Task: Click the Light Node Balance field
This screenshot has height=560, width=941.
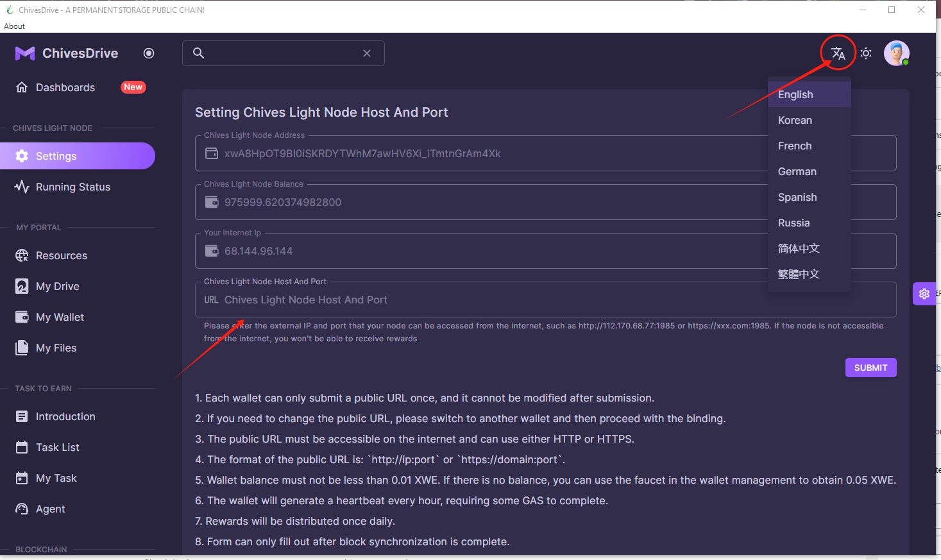Action: coord(545,202)
